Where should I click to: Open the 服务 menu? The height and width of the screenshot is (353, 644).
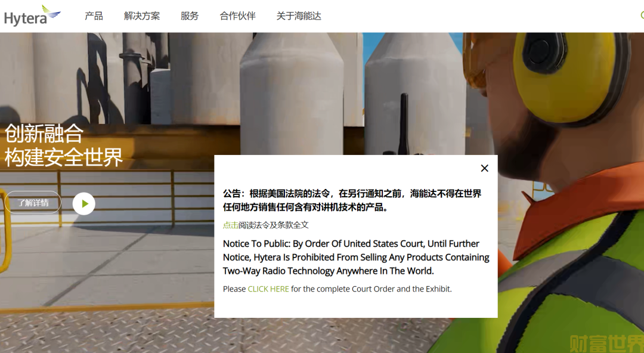[x=190, y=16]
